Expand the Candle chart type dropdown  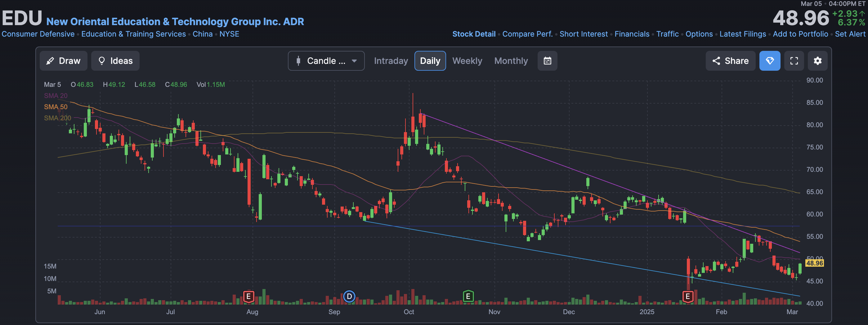(326, 60)
